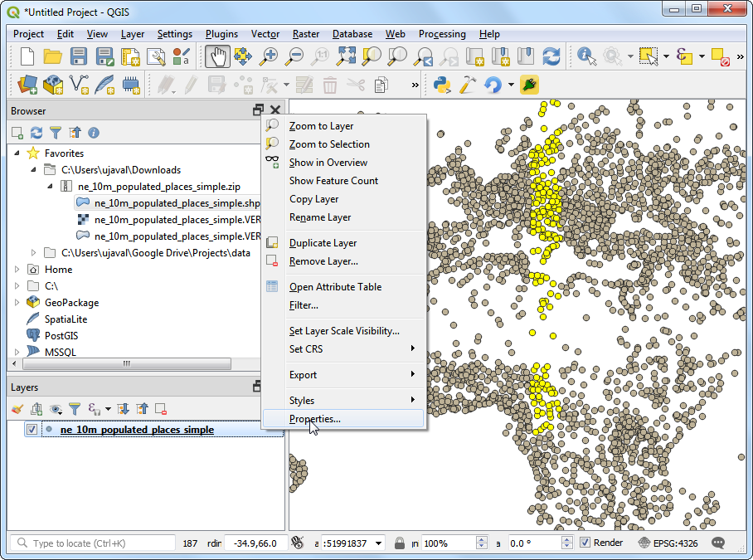Viewport: 753px width, 560px height.
Task: Click Remove Layer icon in Layers toolbar
Action: [161, 409]
